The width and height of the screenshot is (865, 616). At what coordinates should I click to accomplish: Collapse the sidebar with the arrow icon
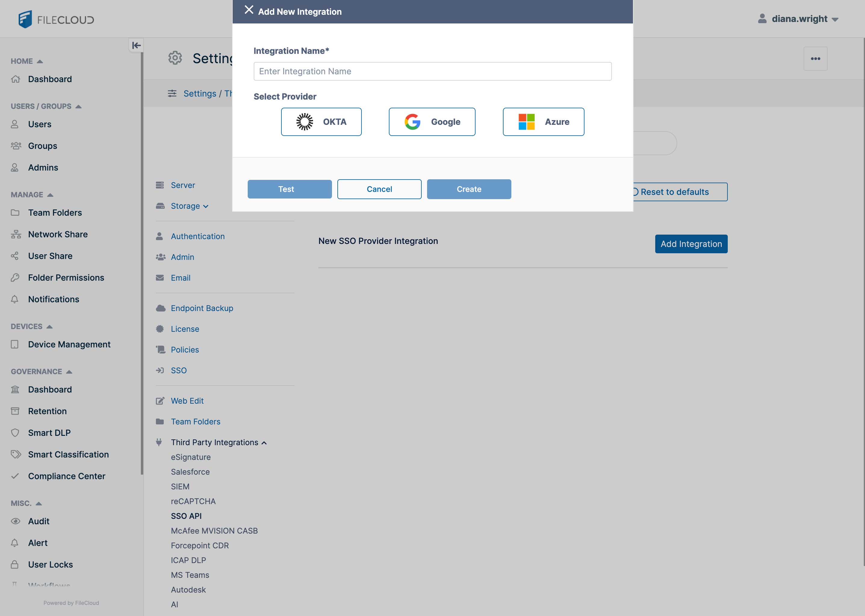(136, 45)
